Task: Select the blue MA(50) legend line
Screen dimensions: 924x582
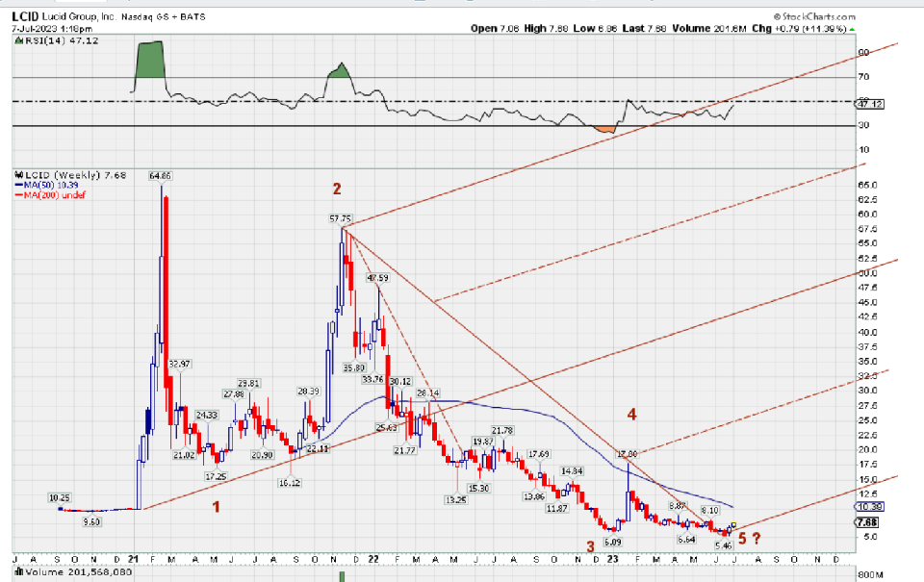Action: click(19, 185)
